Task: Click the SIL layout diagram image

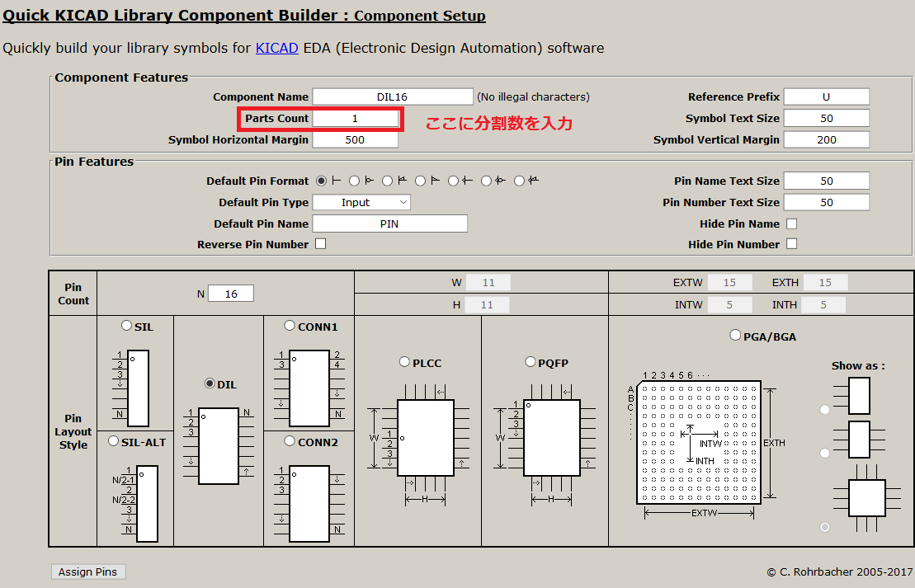Action: 130,388
